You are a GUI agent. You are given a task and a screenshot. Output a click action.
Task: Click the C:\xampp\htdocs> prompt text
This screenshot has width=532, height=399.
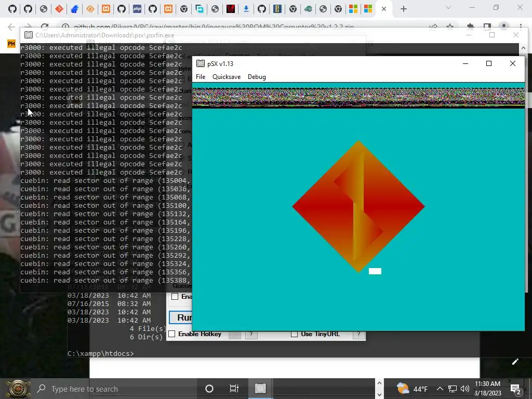[101, 353]
